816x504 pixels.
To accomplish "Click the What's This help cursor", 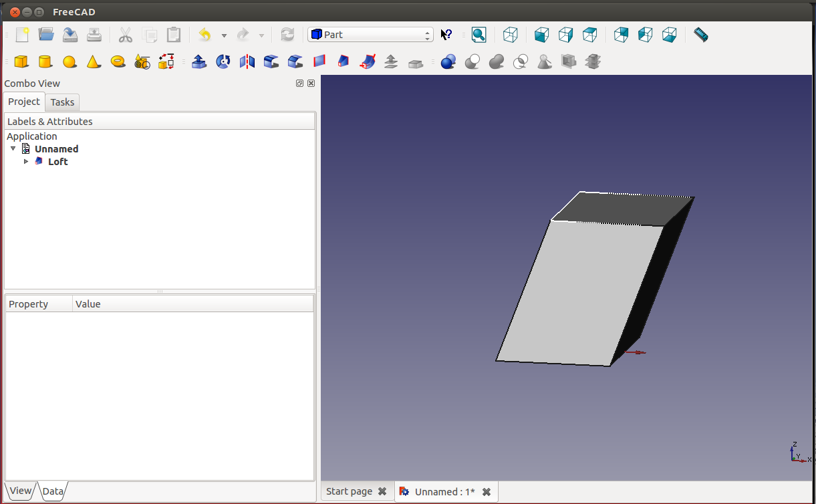I will click(446, 35).
